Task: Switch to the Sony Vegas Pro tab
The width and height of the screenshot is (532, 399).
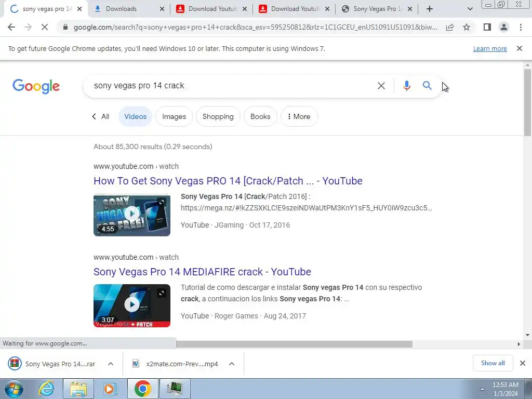Action: tap(377, 9)
